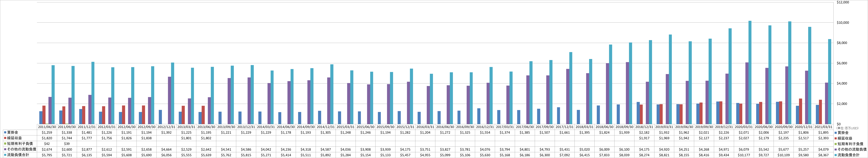
Task: Select the $42 short-term debt cell
Action: [x=47, y=144]
